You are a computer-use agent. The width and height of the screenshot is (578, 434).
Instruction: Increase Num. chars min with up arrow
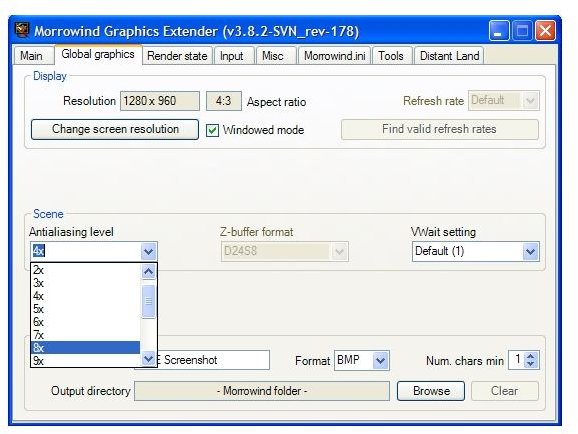530,356
